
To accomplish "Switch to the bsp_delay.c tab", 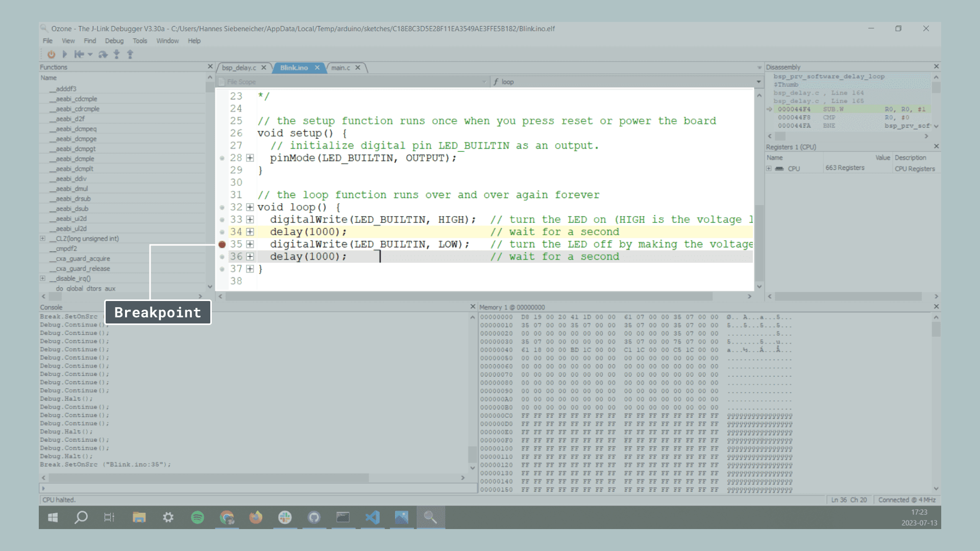I will point(239,67).
